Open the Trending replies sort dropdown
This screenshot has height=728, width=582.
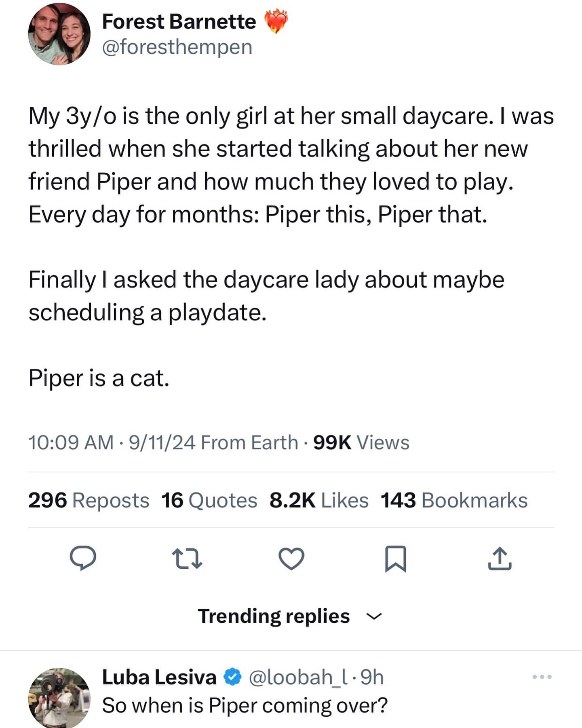click(274, 616)
